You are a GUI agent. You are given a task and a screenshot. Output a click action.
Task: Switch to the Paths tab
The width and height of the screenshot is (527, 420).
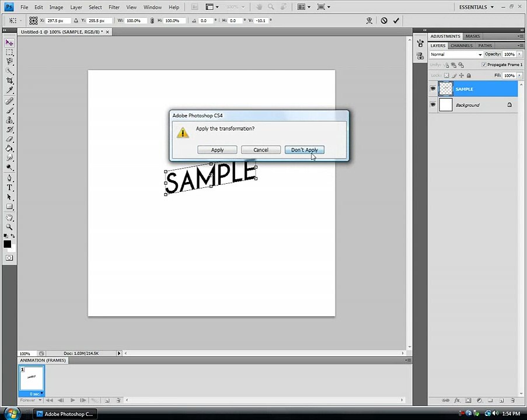click(485, 45)
